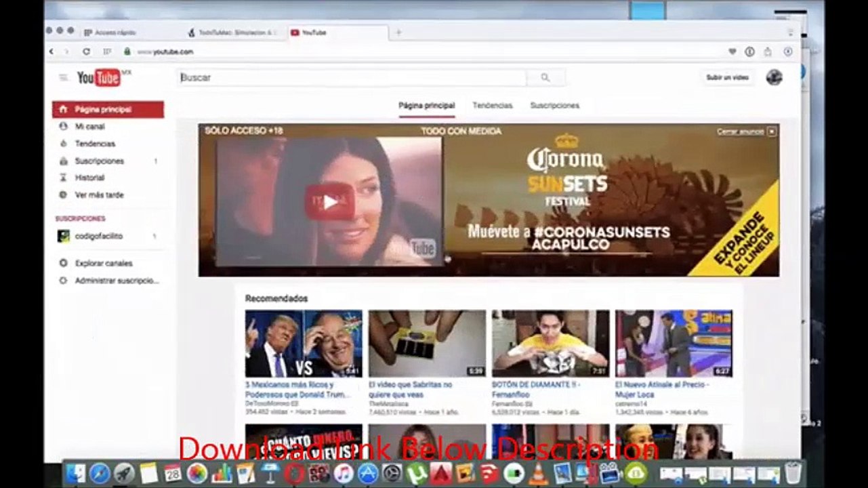Viewport: 868px width, 488px height.
Task: Go forward with the browser forward arrow
Action: (x=66, y=52)
